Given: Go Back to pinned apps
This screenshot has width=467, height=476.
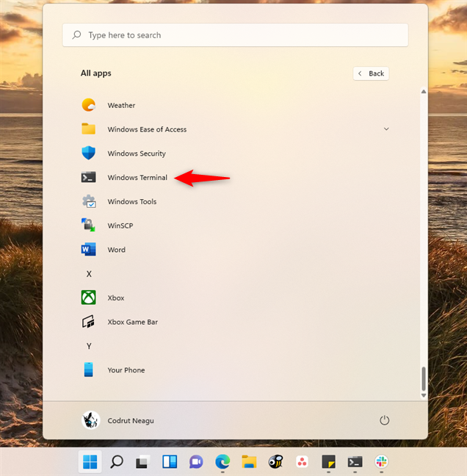Looking at the screenshot, I should [x=371, y=73].
